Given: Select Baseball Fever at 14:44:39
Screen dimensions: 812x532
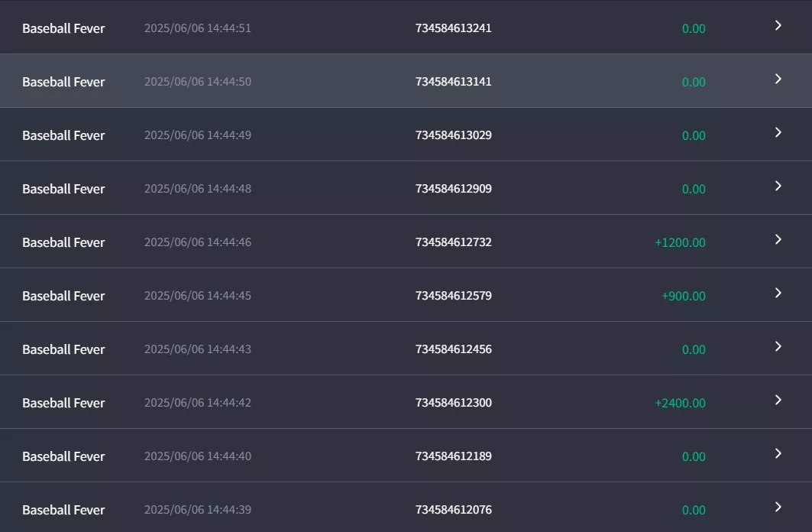Looking at the screenshot, I should coord(63,511).
